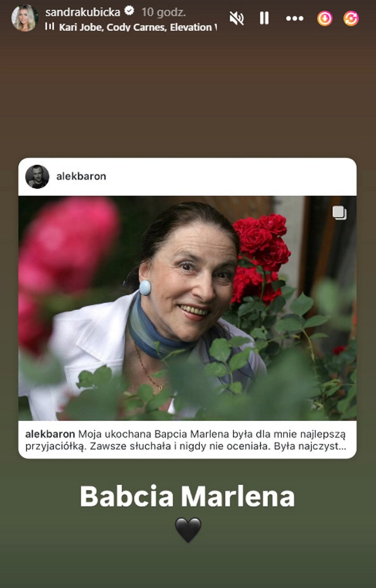Open sandrakubicka profile avatar
The width and height of the screenshot is (376, 588).
coord(25,18)
